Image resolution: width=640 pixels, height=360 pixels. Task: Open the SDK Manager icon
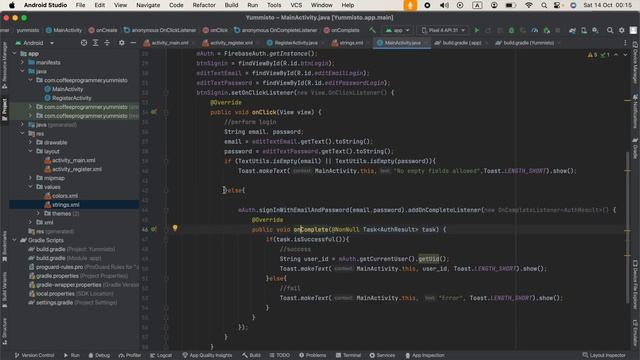click(596, 30)
